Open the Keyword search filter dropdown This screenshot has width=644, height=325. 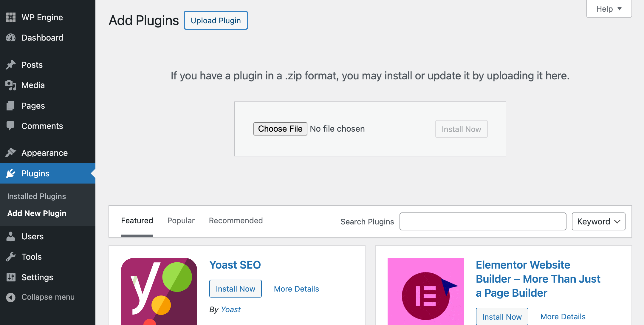coord(598,221)
